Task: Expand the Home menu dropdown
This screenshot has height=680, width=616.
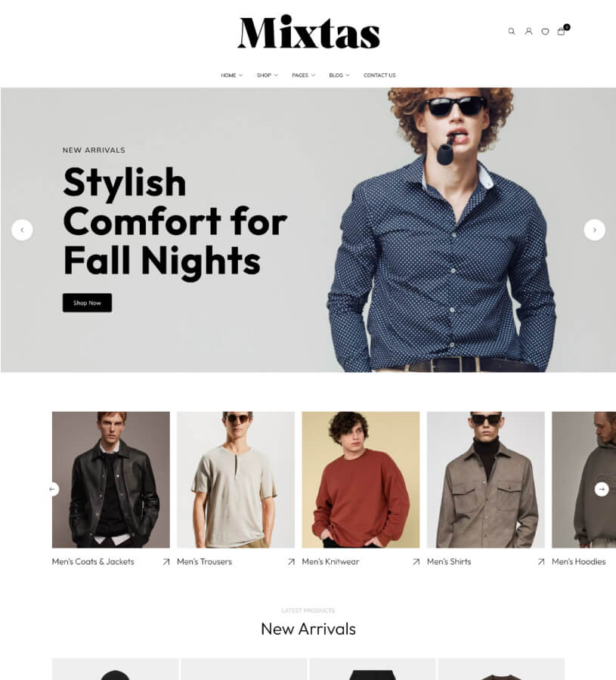Action: pyautogui.click(x=231, y=75)
